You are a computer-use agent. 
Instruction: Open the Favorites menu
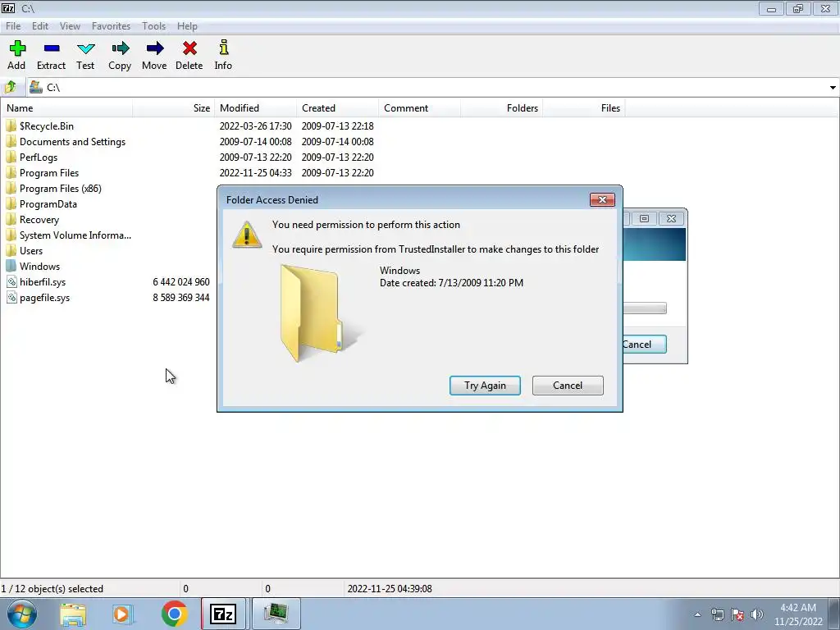click(111, 25)
